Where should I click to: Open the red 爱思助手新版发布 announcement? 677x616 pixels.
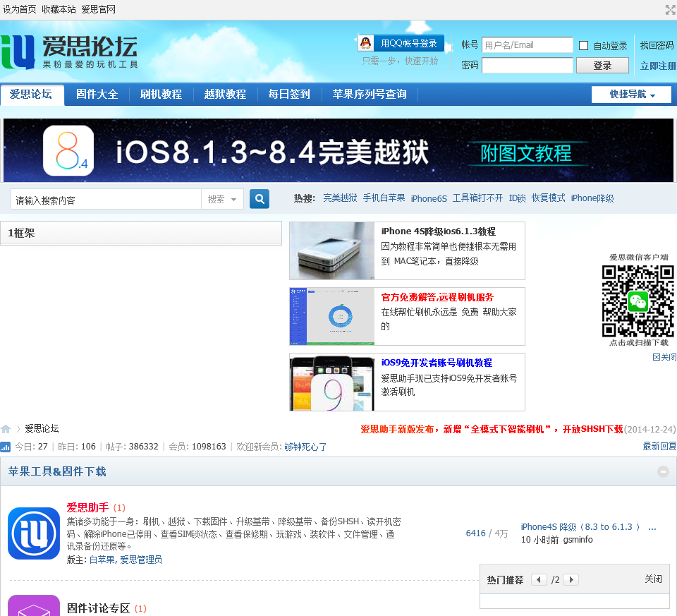(x=492, y=430)
